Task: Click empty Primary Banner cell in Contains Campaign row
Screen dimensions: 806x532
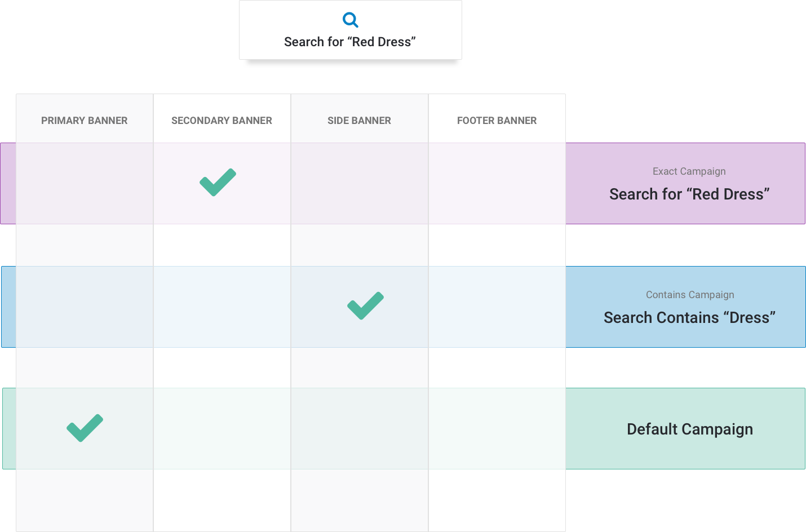Action: 85,307
